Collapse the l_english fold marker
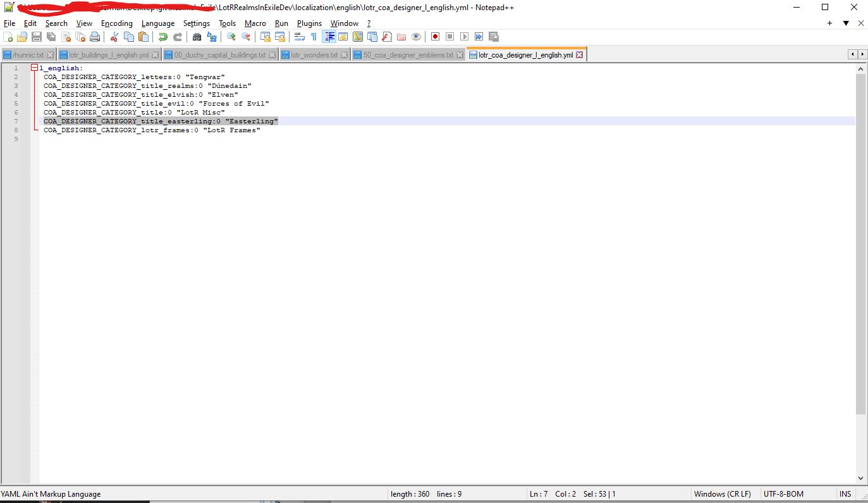 (x=34, y=68)
